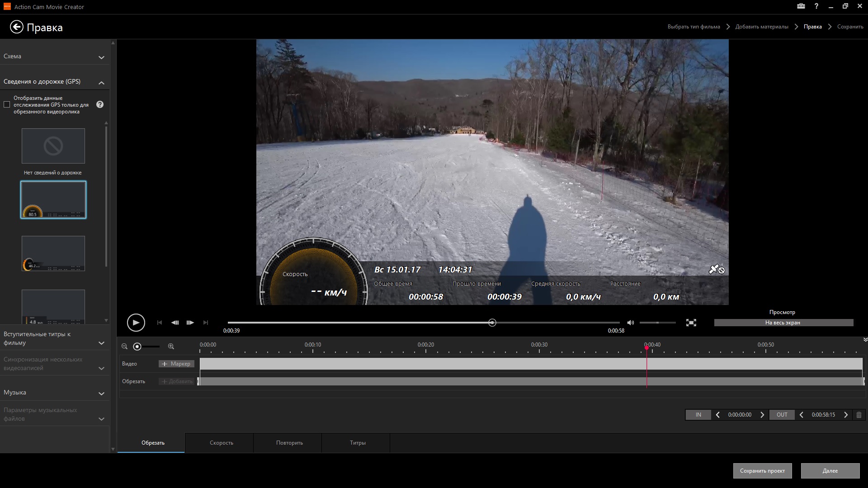The width and height of the screenshot is (868, 488).
Task: Show GPS tracking option help tooltip
Action: point(100,104)
